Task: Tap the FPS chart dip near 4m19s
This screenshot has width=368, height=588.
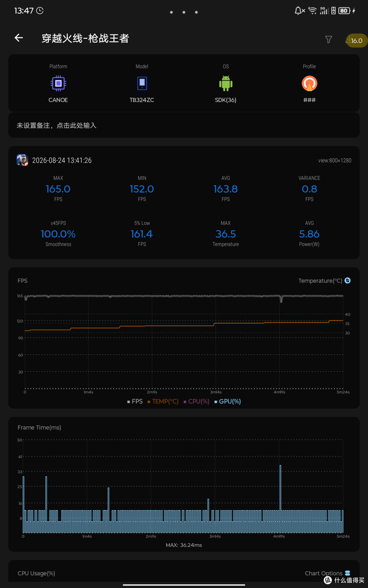Action: tap(281, 299)
